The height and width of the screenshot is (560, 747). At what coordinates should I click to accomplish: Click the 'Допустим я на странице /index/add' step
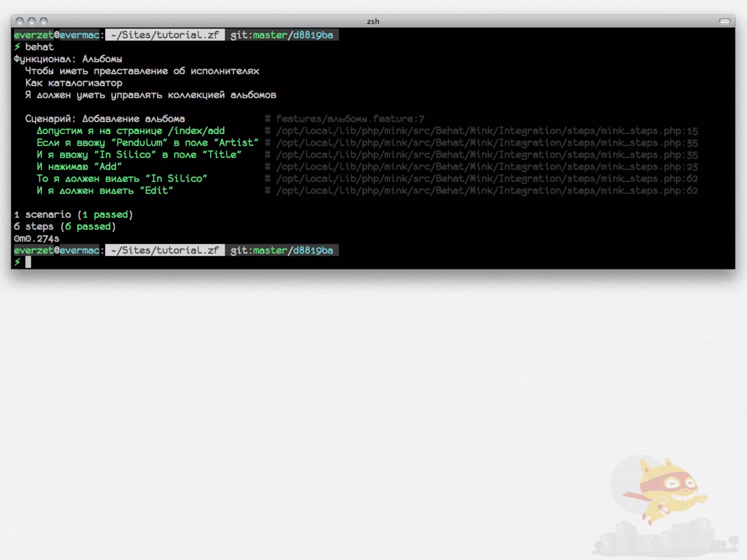point(131,131)
